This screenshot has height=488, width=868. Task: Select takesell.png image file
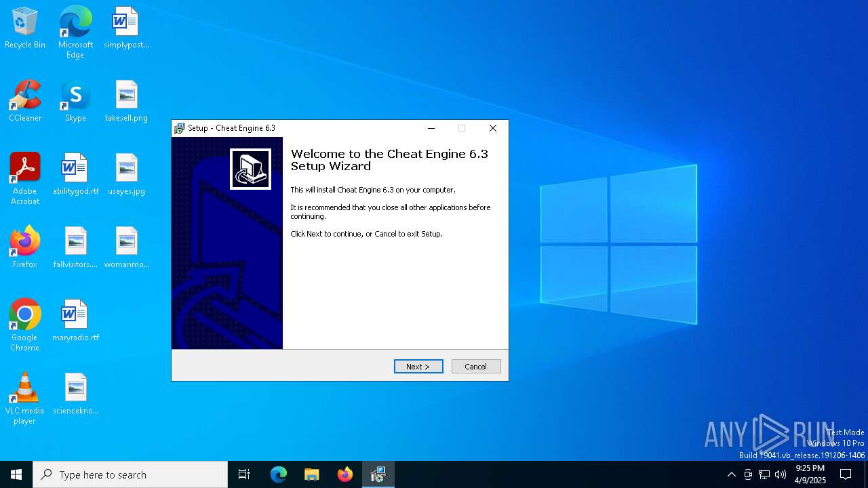[x=126, y=101]
